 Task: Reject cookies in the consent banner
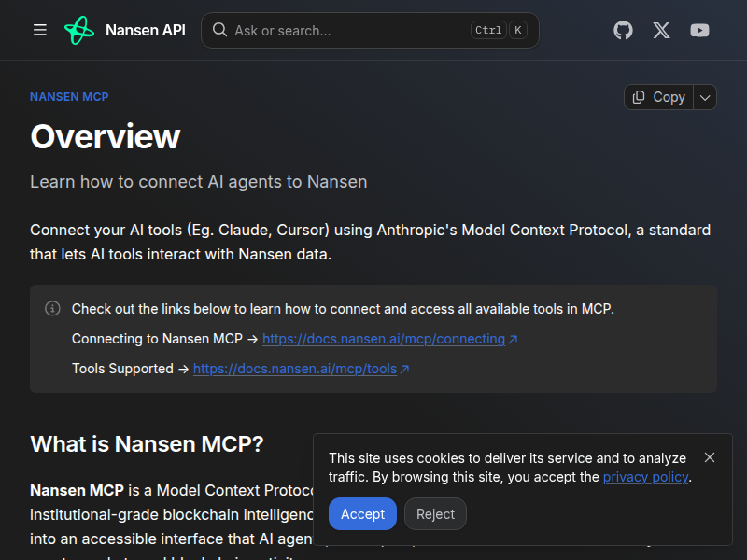pos(435,513)
